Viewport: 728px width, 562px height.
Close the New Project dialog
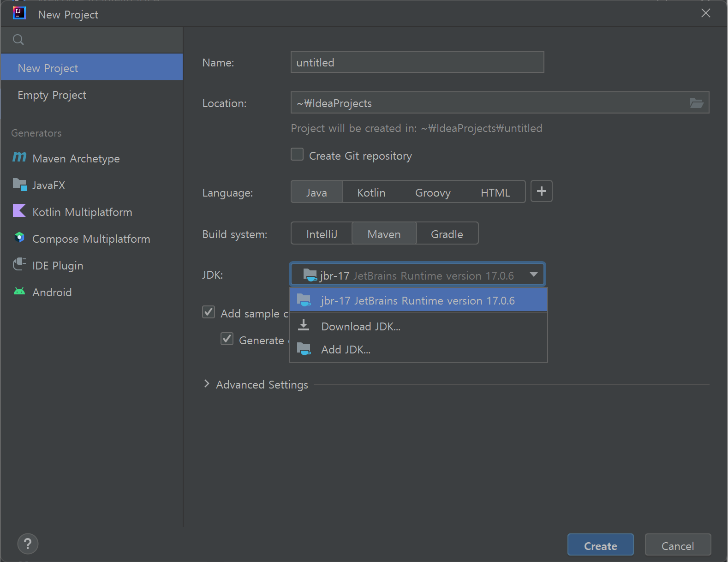706,13
